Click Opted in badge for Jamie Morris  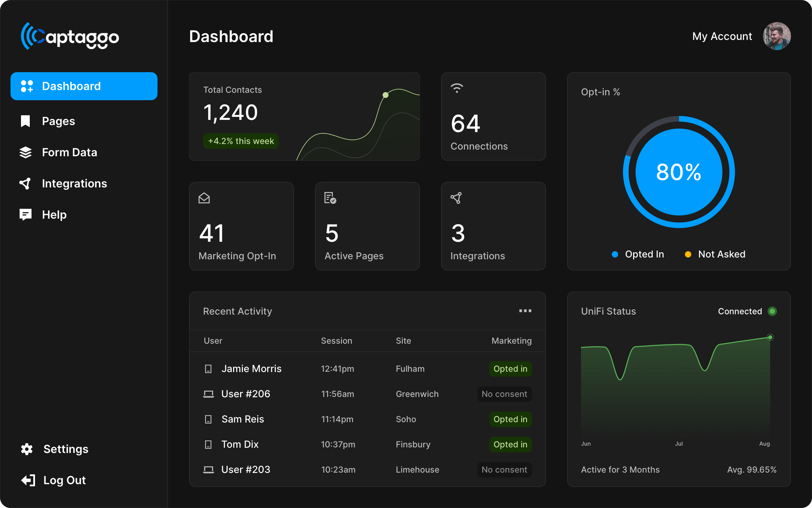coord(510,369)
